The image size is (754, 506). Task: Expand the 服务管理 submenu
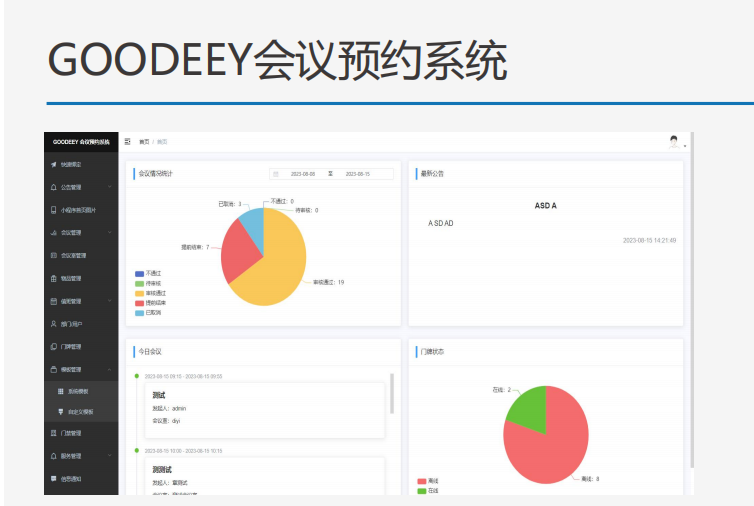click(x=109, y=456)
